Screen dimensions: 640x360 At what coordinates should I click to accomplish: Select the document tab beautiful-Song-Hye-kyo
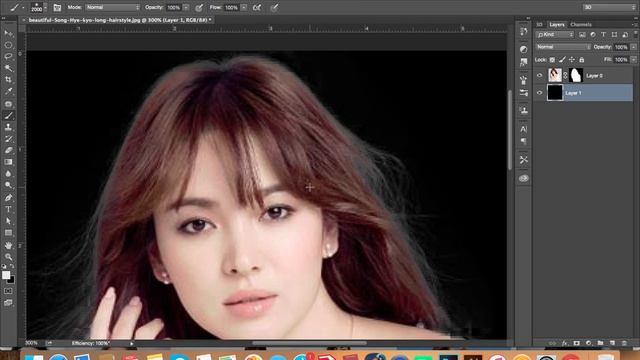(119, 20)
